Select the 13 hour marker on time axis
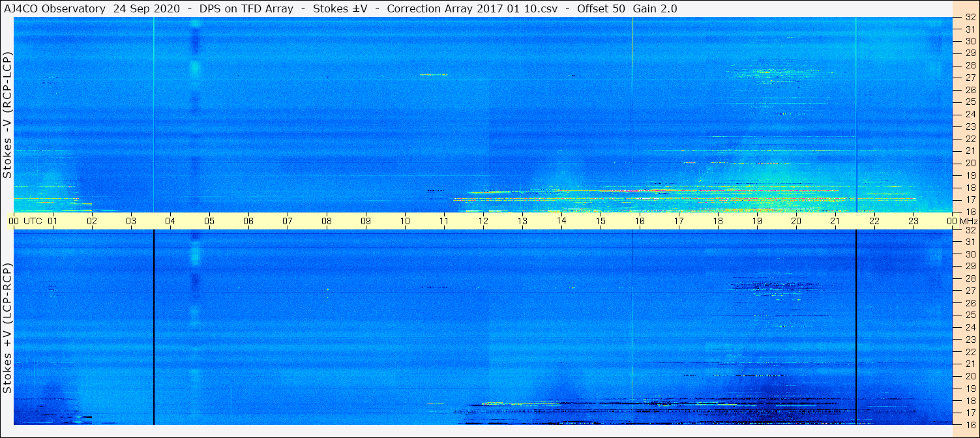 tap(522, 221)
